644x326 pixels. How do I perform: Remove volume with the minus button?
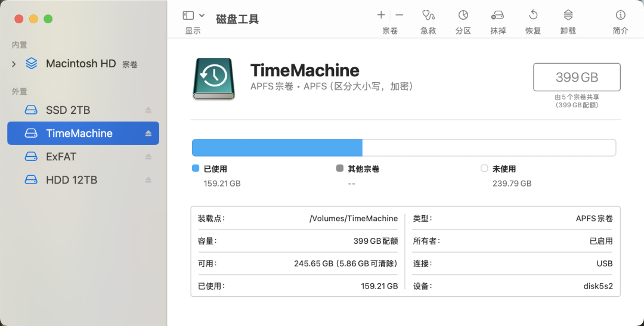point(400,15)
